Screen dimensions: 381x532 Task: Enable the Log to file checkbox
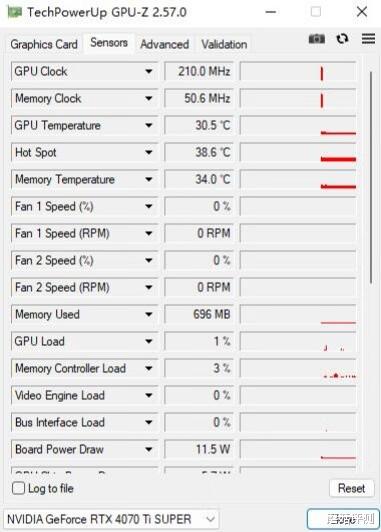pyautogui.click(x=18, y=489)
